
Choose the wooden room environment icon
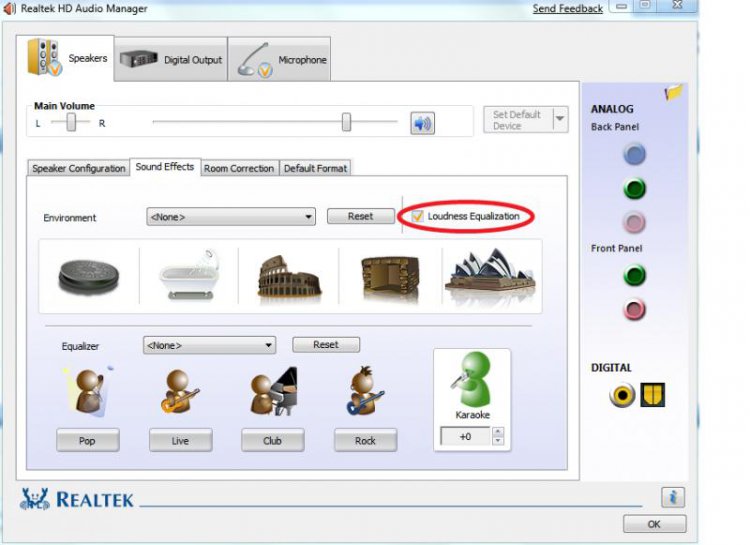coord(390,277)
